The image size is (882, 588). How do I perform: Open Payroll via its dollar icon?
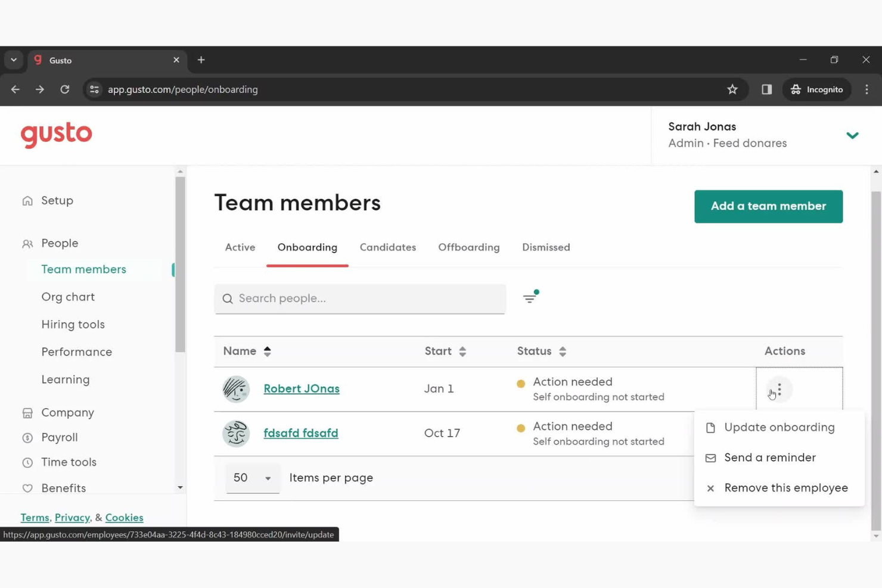(27, 437)
